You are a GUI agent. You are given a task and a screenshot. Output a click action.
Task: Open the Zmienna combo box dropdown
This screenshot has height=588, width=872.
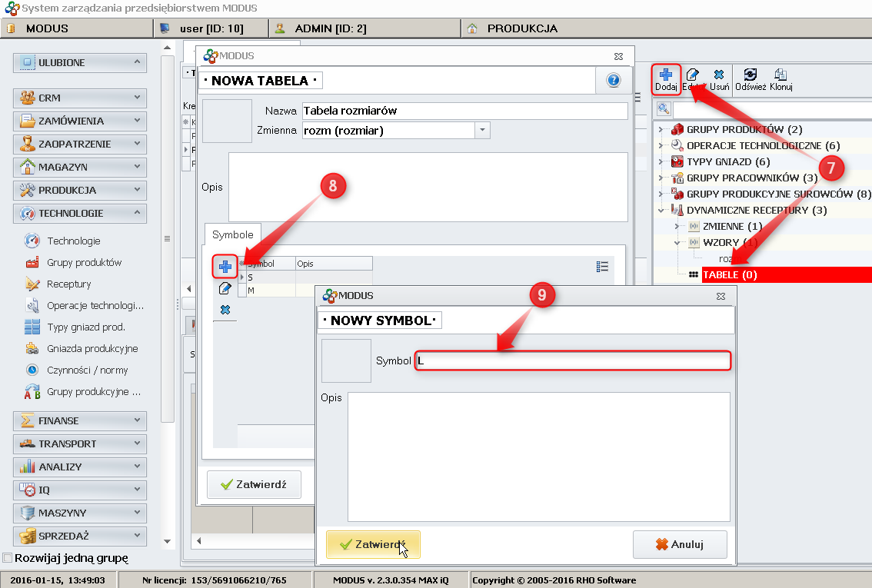(482, 131)
